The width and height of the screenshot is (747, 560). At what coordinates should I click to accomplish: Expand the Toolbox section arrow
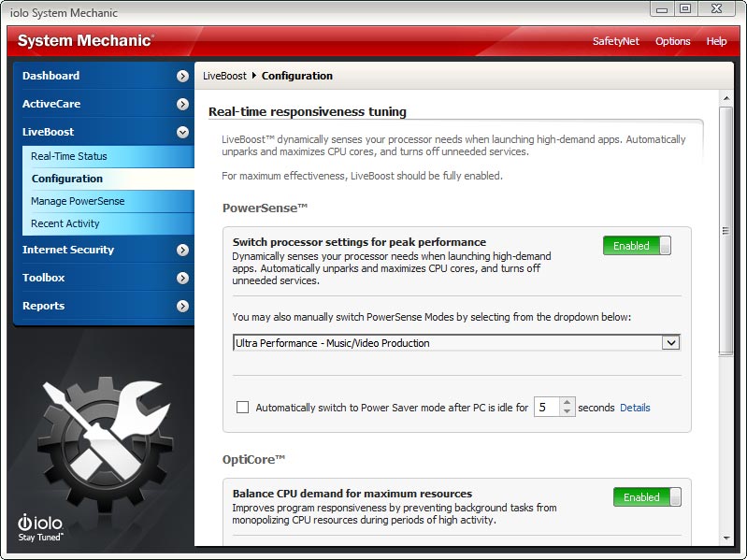coord(182,278)
